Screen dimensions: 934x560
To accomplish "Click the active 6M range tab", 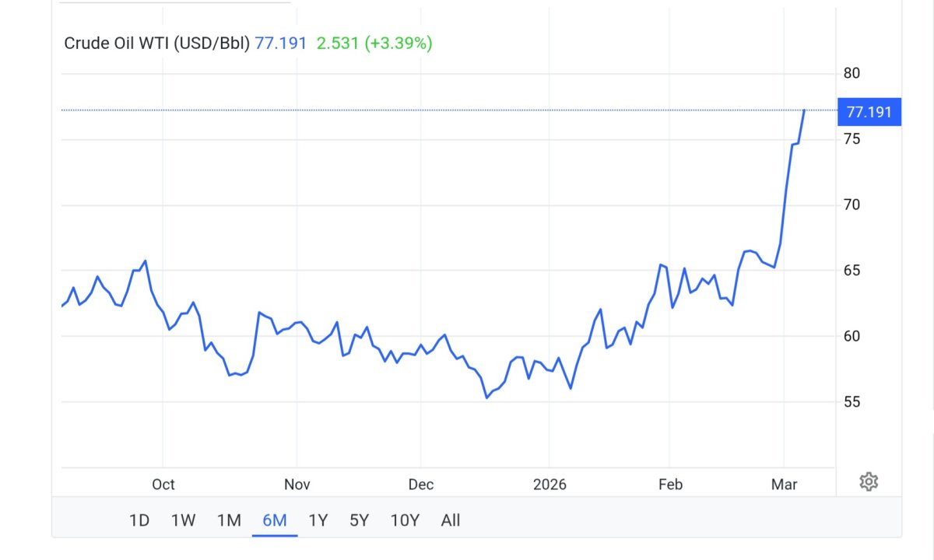I will tap(275, 520).
